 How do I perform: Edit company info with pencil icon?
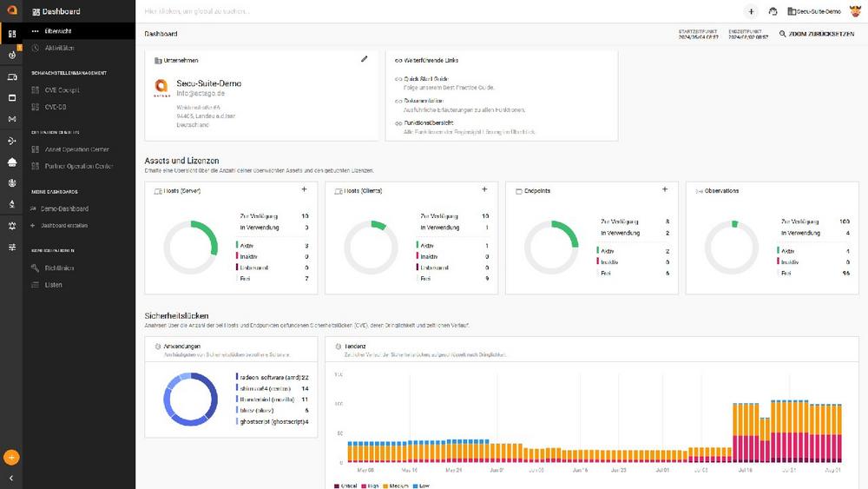(x=365, y=59)
